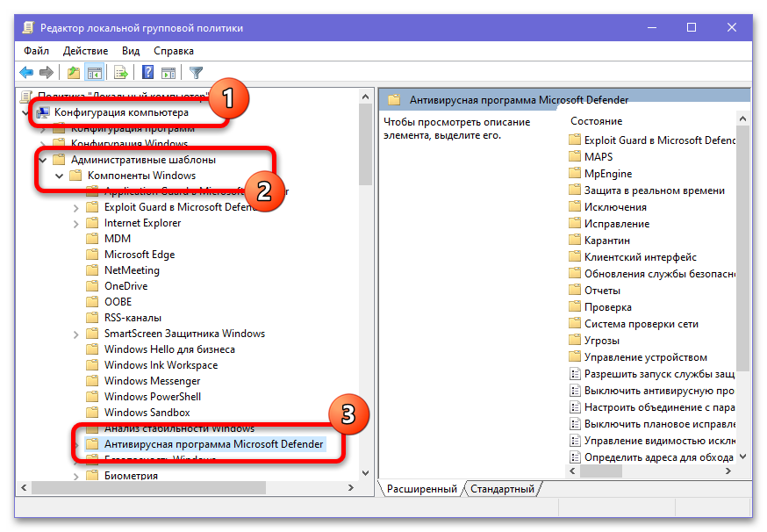Open the MAPS folder in right pane
767x532 pixels.
tap(599, 157)
